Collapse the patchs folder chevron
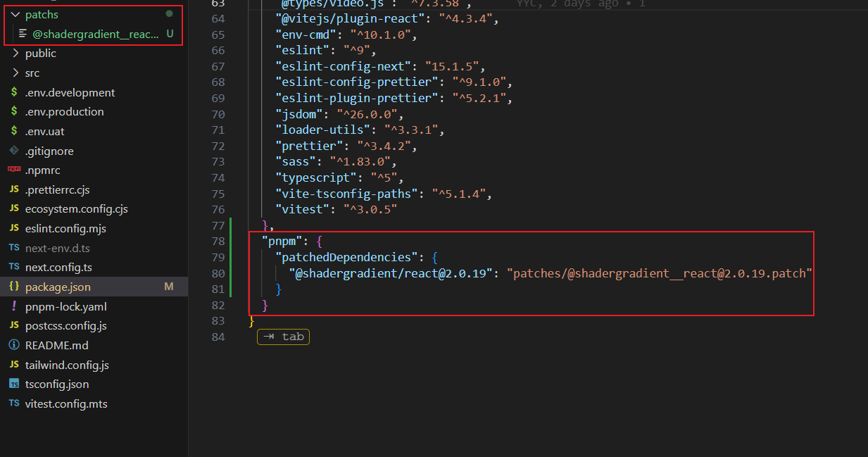 [x=15, y=14]
